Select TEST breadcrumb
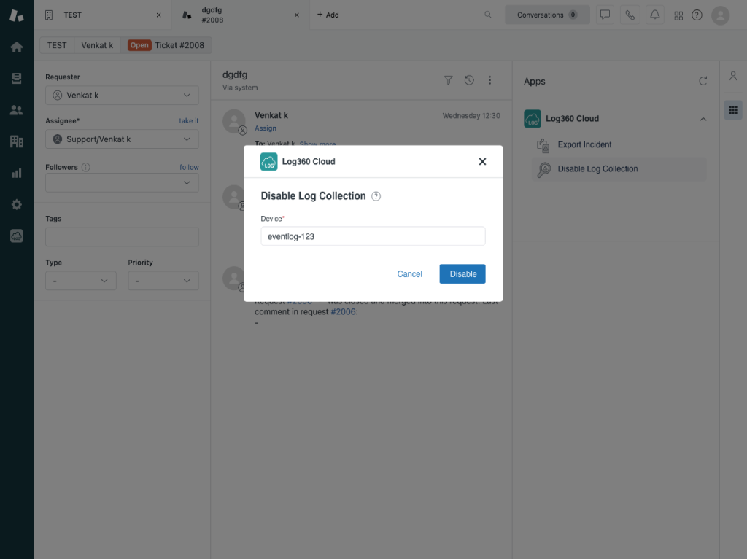This screenshot has width=747, height=560. (x=57, y=45)
